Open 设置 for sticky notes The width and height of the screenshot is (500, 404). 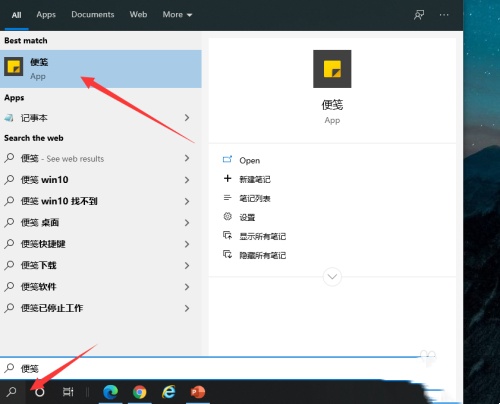pos(247,217)
